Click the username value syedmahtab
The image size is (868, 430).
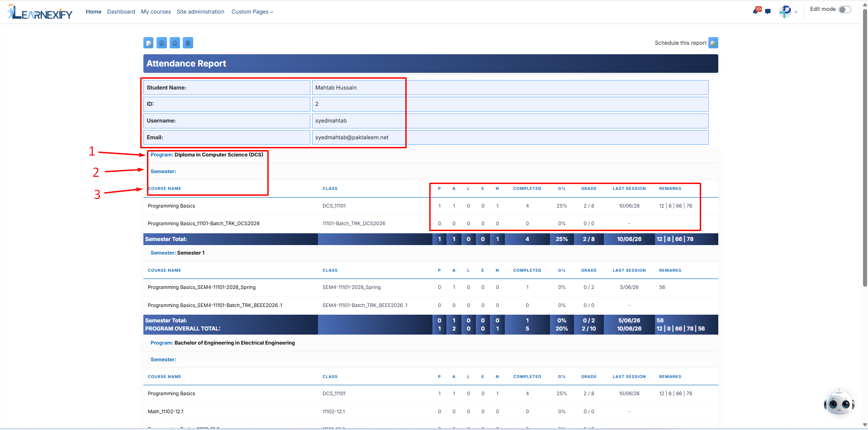[331, 121]
